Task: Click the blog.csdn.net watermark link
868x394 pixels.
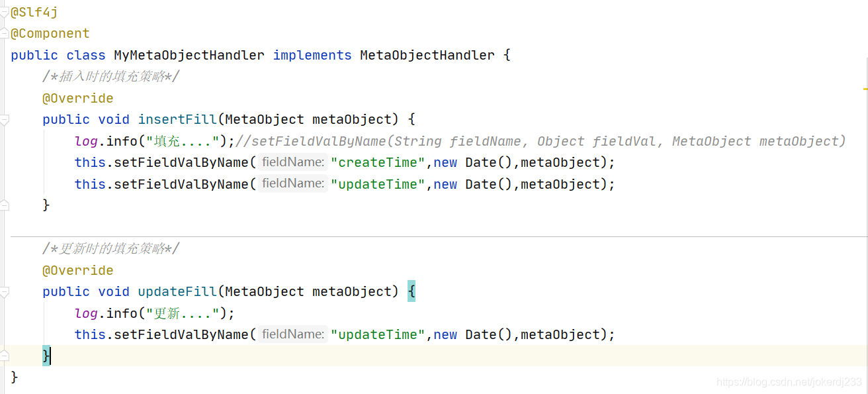Action: (789, 382)
